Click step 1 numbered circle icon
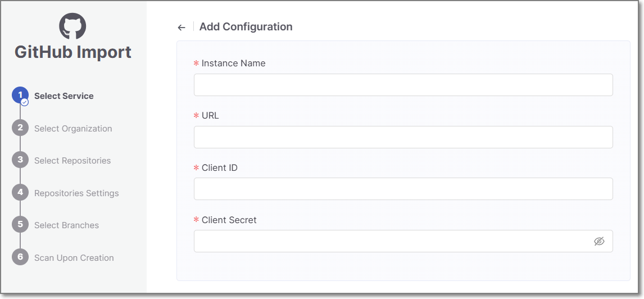 [x=20, y=96]
